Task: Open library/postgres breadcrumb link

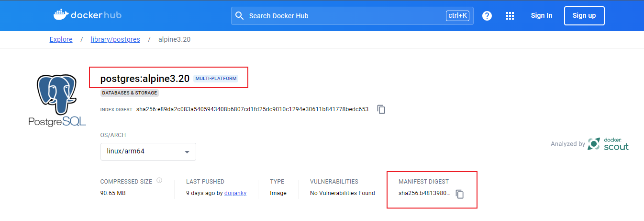Action: coord(115,39)
